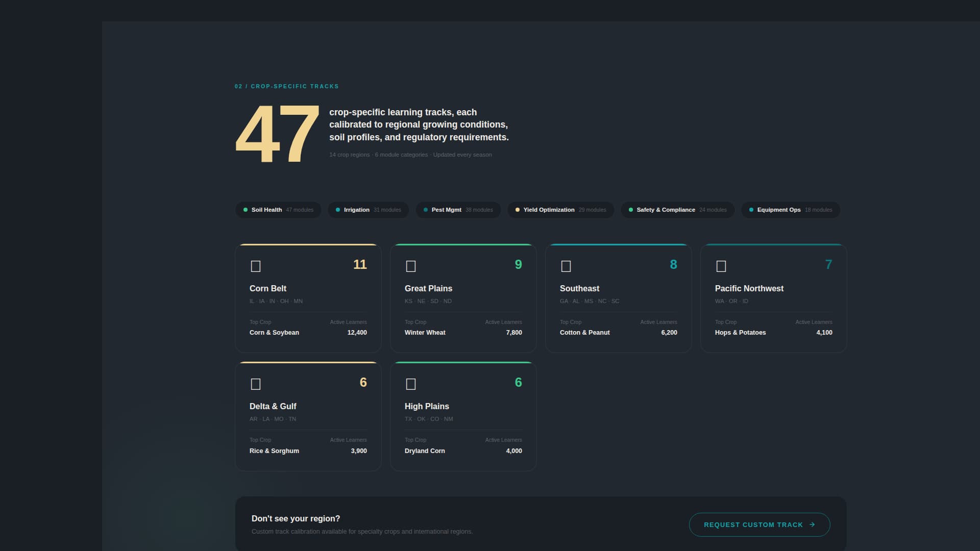980x551 pixels.
Task: Open the Corn Belt track title
Action: pos(268,288)
